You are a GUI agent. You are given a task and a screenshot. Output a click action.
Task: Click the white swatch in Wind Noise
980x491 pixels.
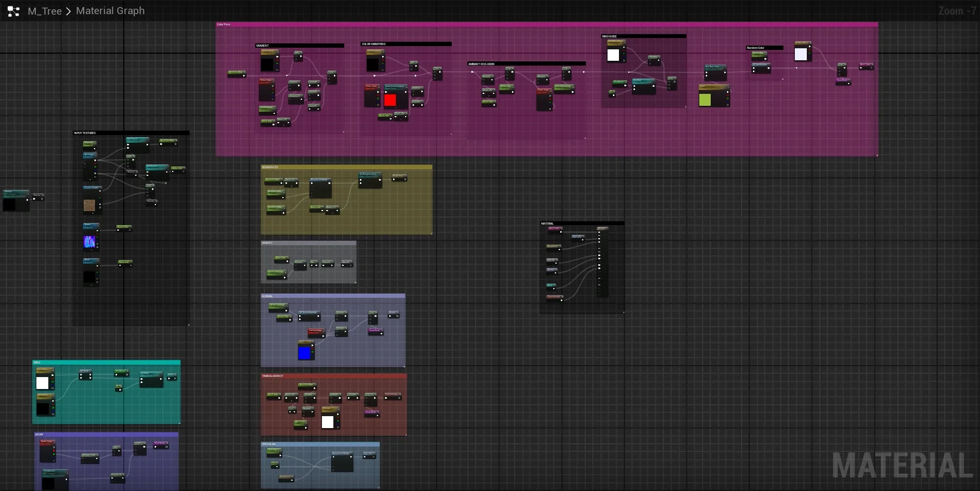coord(613,55)
